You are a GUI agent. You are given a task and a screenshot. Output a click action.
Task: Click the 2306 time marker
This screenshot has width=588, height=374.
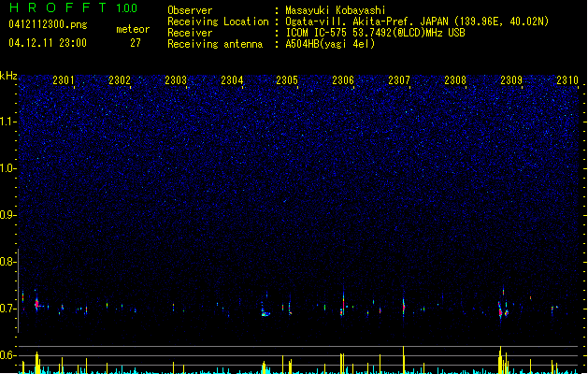click(343, 80)
